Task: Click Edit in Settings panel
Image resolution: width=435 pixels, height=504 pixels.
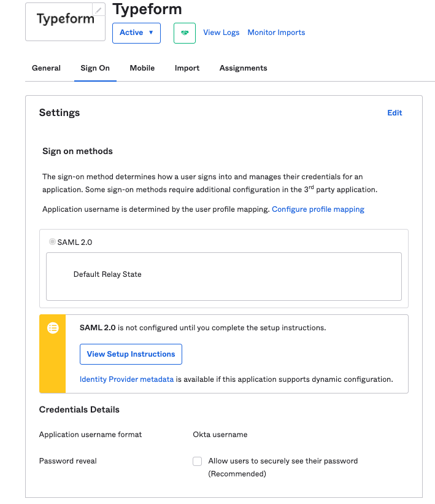Action: [x=395, y=113]
